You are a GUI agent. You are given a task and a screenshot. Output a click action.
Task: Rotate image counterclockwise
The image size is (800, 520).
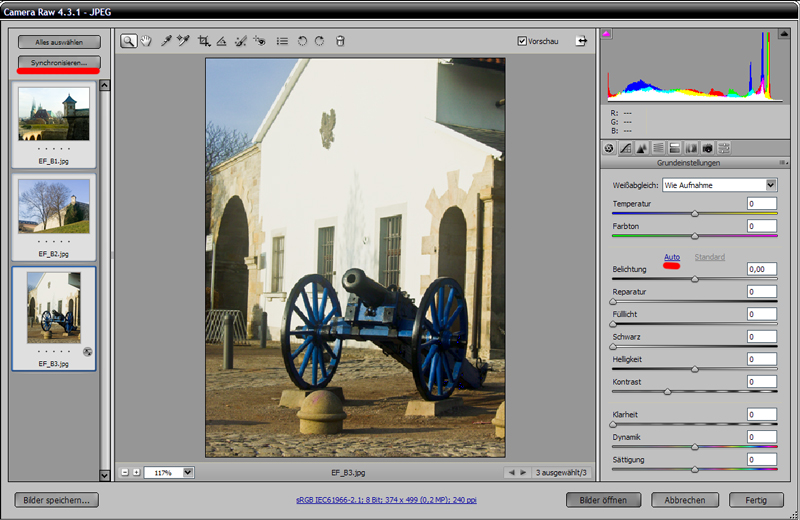point(303,41)
